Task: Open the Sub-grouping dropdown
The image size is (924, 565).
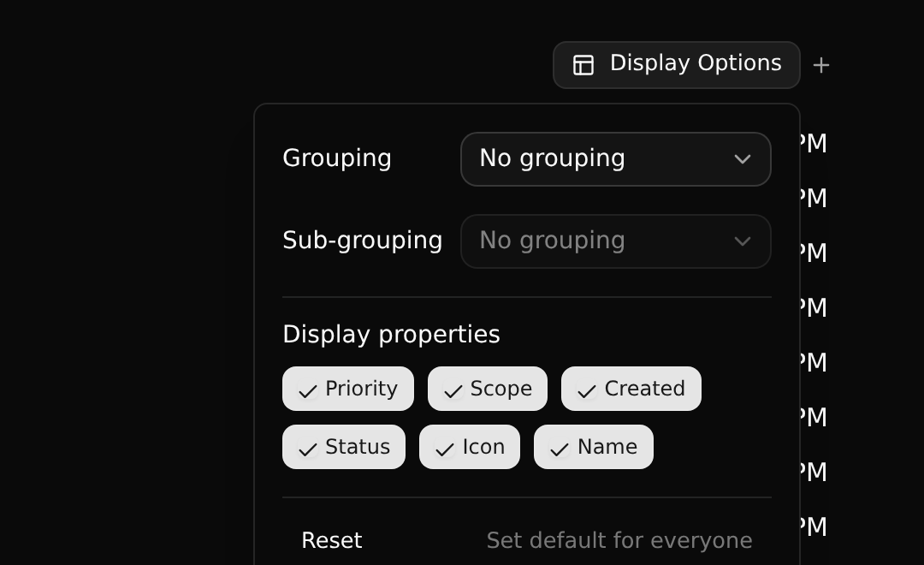Action: [x=616, y=241]
